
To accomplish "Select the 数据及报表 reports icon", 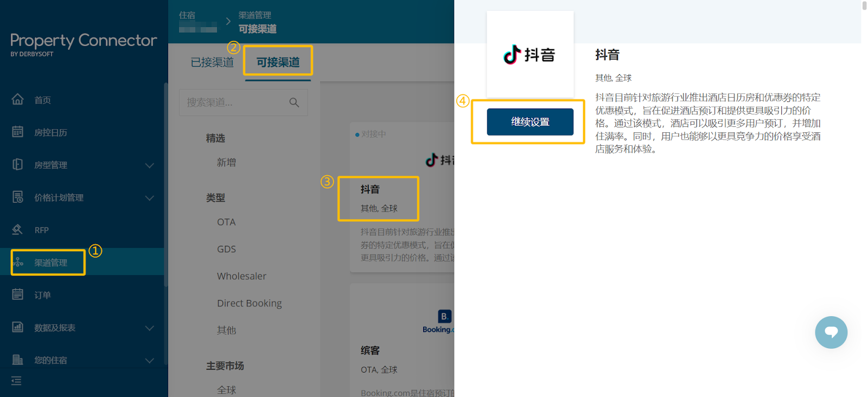I will click(18, 327).
